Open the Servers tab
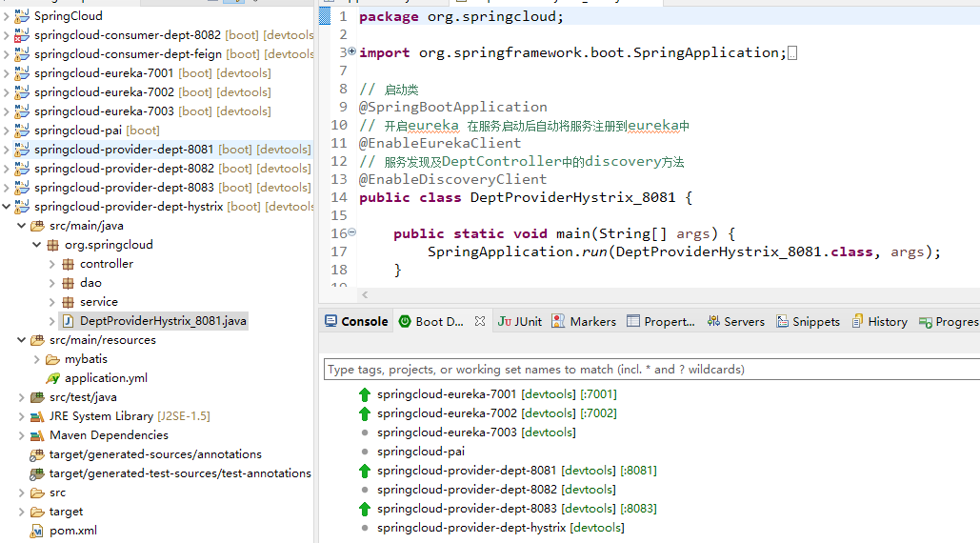This screenshot has height=543, width=980. click(735, 321)
